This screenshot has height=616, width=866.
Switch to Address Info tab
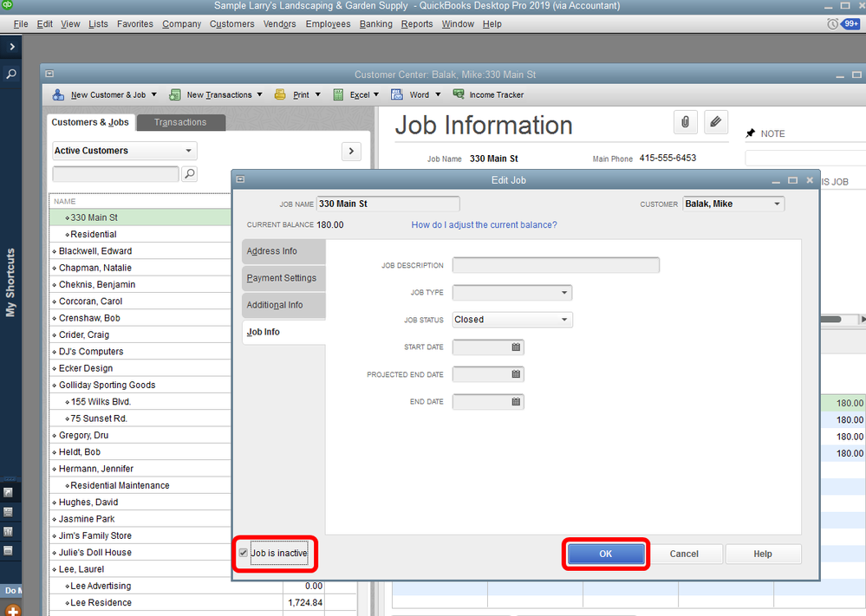[x=283, y=251]
